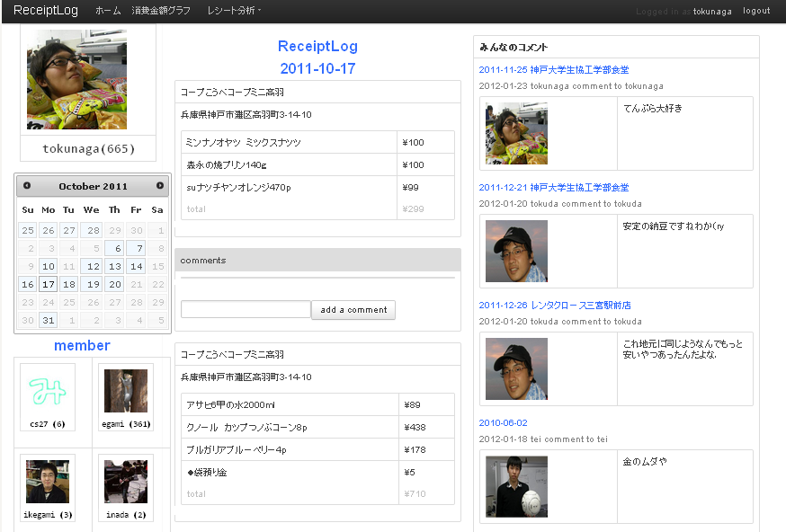Expand the レシート分析 dropdown menu
This screenshot has height=532, width=786.
tap(234, 11)
